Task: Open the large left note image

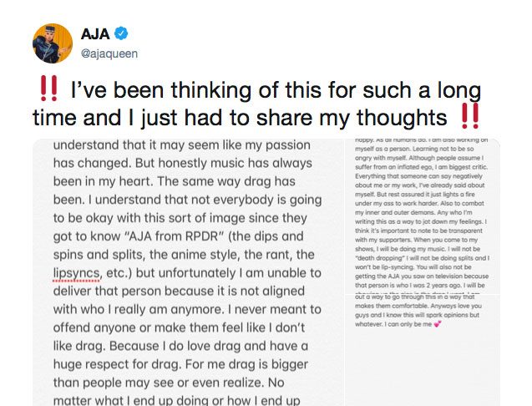Action: (x=188, y=272)
